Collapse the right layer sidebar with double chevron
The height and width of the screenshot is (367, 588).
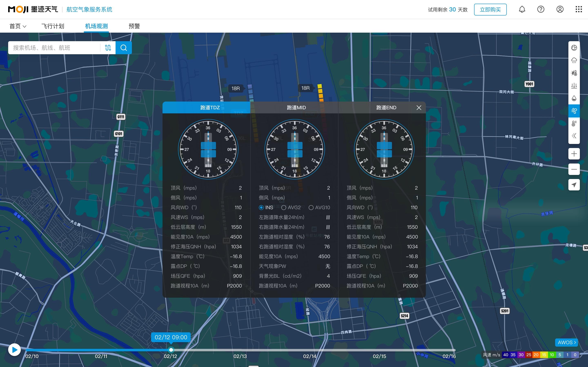click(x=574, y=136)
